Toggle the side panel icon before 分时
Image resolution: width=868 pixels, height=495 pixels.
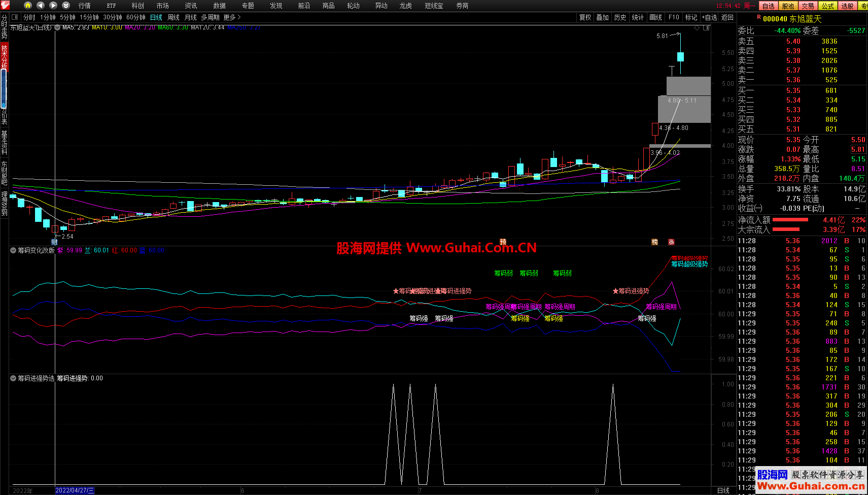pyautogui.click(x=15, y=17)
